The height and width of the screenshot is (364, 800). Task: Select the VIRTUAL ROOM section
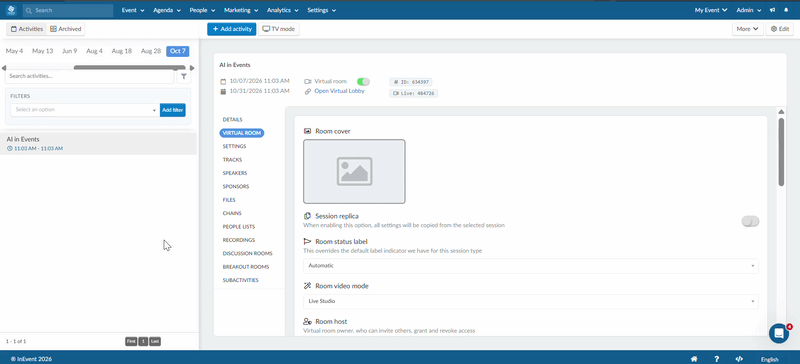[242, 133]
